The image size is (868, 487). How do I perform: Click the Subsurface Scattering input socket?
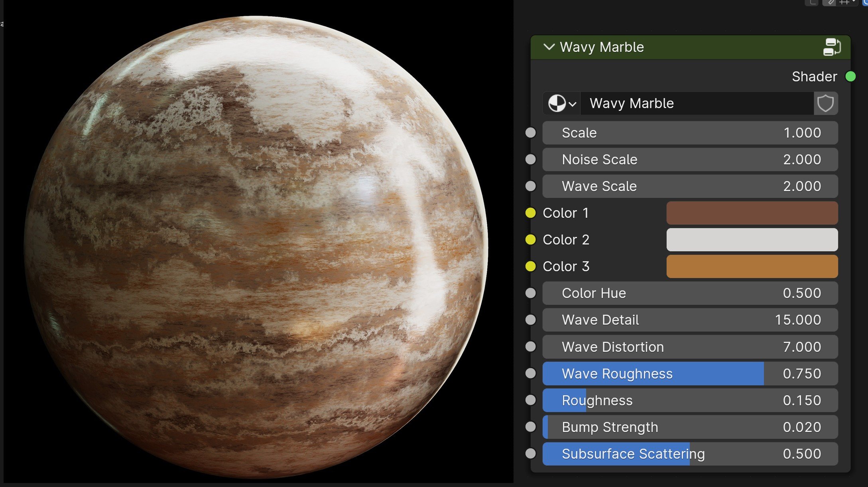[x=531, y=453]
